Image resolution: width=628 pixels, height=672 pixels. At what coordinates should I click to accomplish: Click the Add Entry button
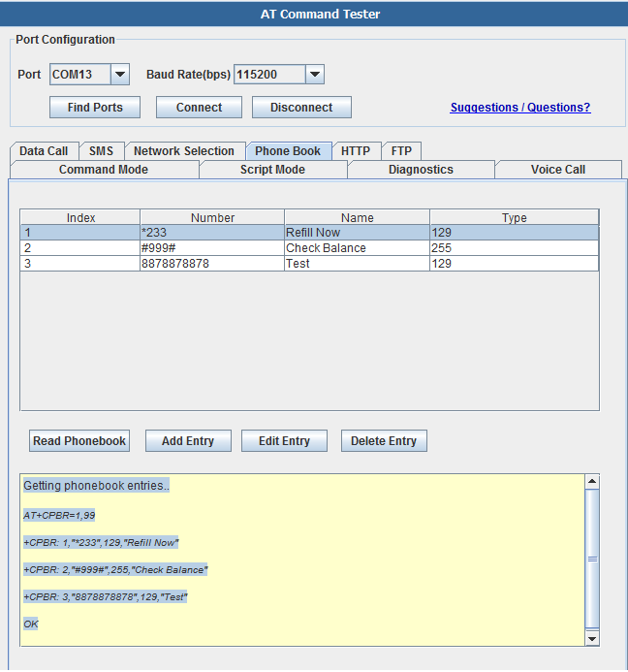pos(188,441)
